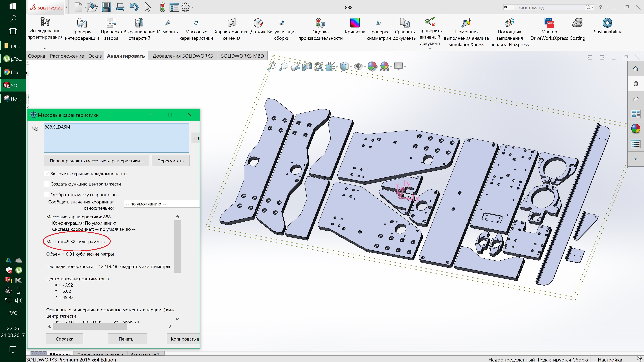Enable 'Создать функцию центра тяжести' checkbox

pyautogui.click(x=46, y=184)
